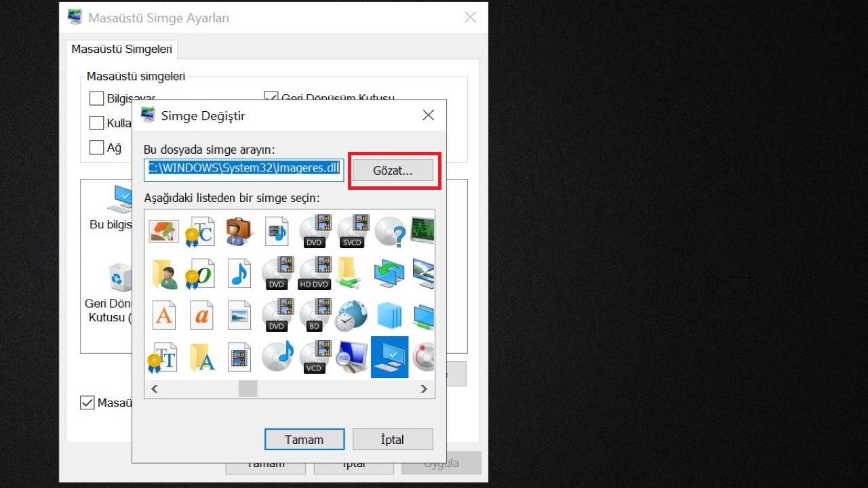Screen dimensions: 868x488
Task: Pick the disc with question mark icon
Action: (390, 231)
